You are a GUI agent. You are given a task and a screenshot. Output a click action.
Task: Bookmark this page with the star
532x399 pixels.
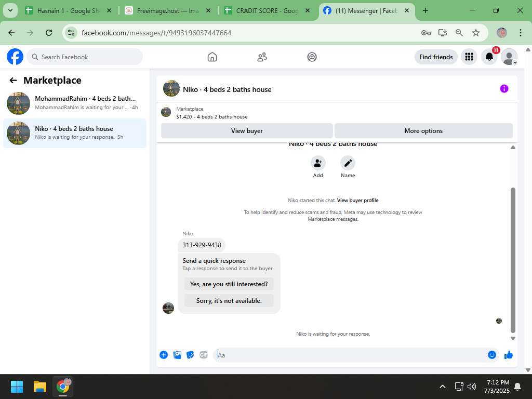(x=476, y=33)
